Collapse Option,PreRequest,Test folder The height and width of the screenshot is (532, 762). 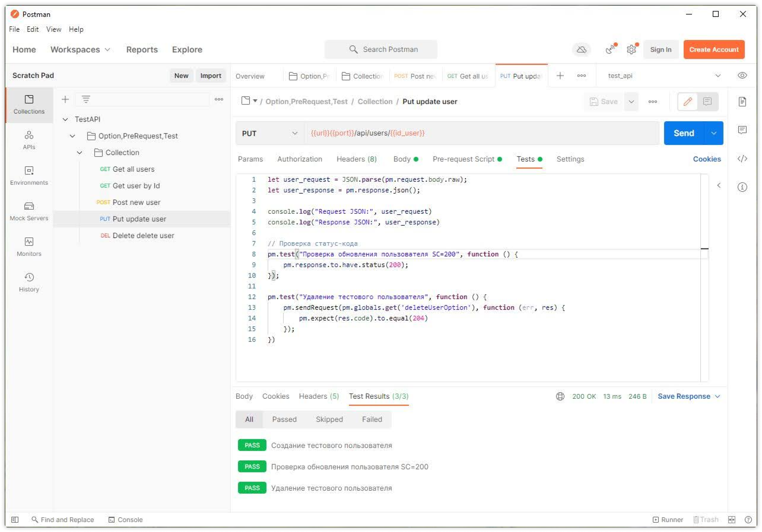72,136
